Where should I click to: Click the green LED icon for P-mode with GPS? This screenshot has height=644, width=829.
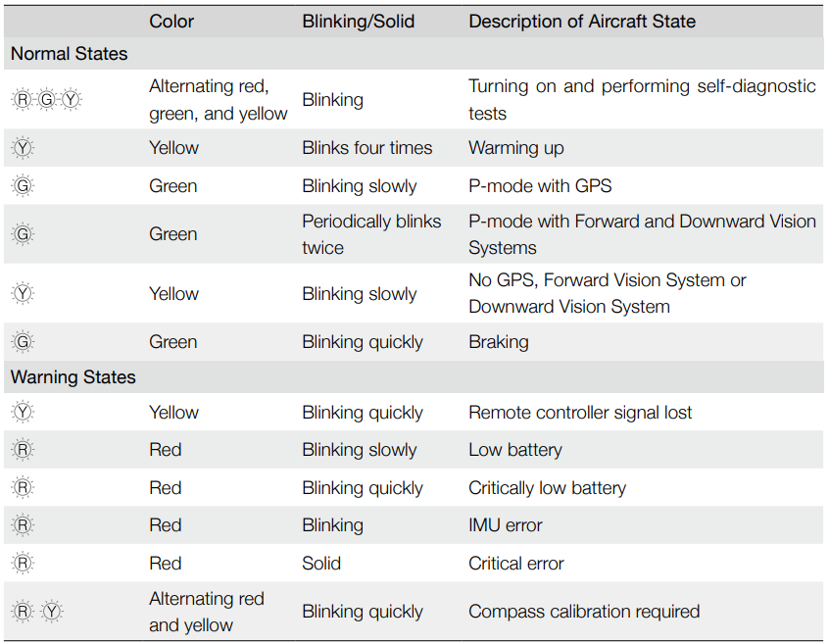click(24, 186)
